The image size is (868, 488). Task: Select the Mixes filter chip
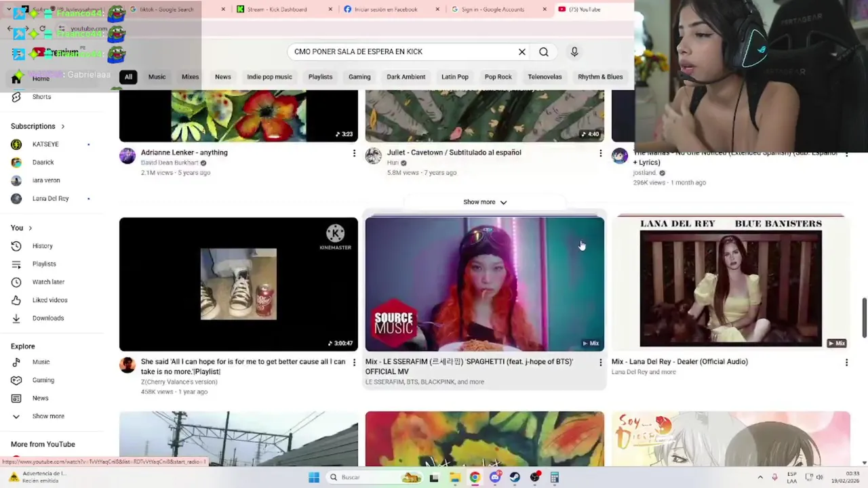190,77
